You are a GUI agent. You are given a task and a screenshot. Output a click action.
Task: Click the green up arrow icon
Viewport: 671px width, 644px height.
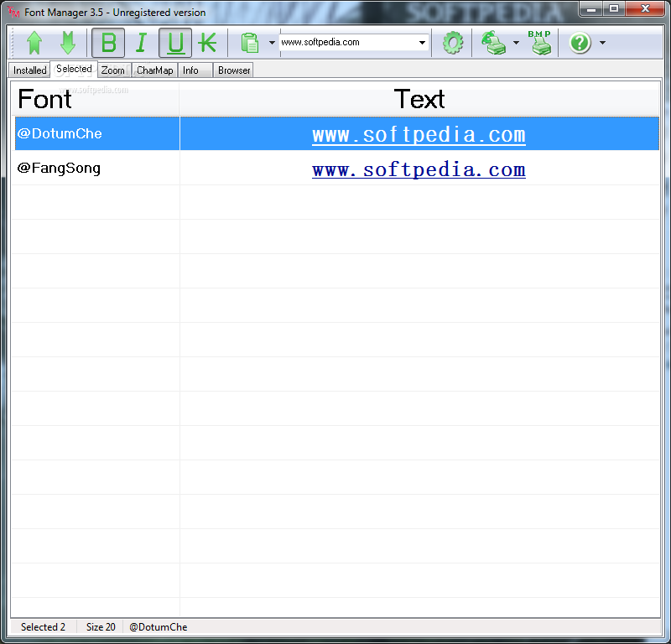coord(34,43)
